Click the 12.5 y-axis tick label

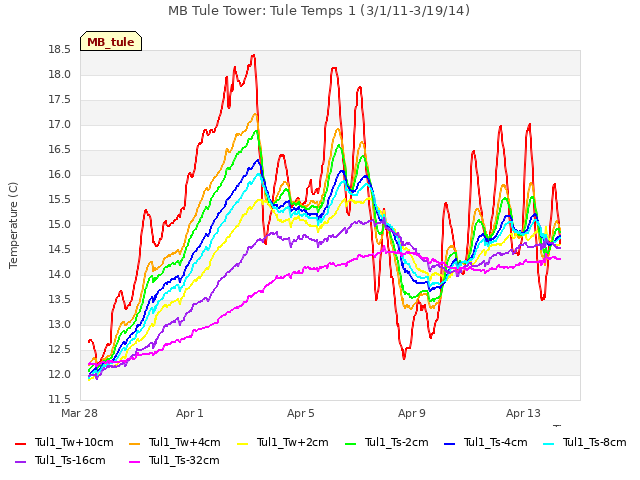click(x=60, y=349)
